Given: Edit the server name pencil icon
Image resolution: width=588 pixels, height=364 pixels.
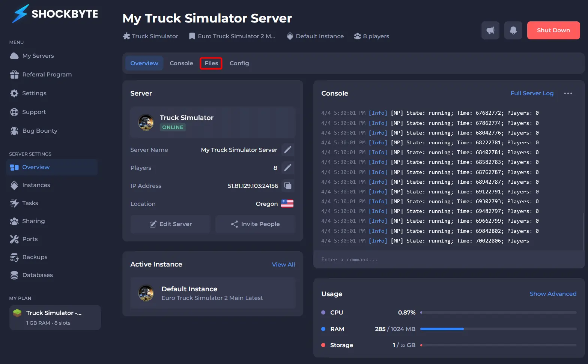Looking at the screenshot, I should click(x=288, y=150).
